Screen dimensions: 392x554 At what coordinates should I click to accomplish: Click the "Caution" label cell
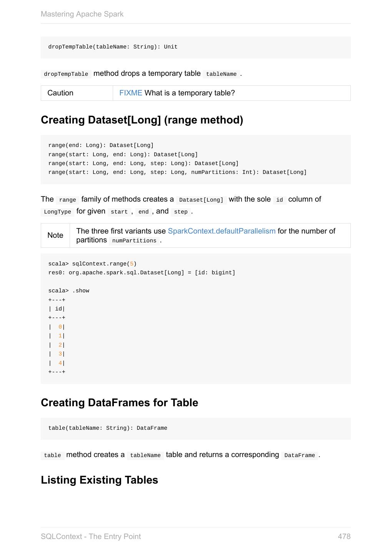coord(60,93)
